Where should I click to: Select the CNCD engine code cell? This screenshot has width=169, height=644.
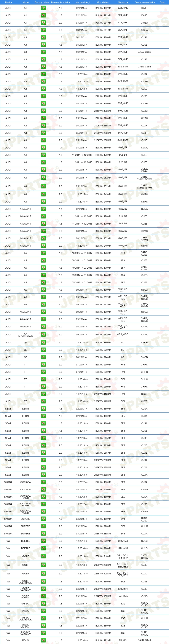pos(144,357)
